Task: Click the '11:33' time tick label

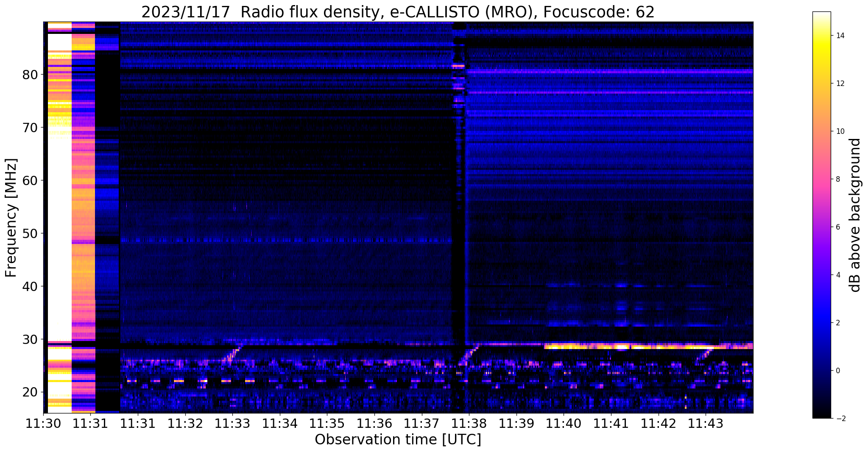Action: coord(232,424)
